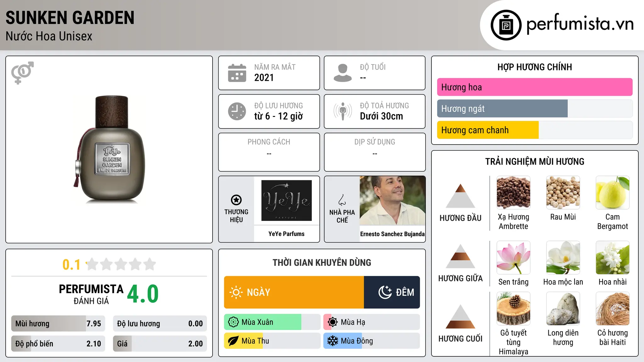Click the perfumista.vn bottle logo icon
Viewport: 644px width, 362px height.
click(506, 25)
